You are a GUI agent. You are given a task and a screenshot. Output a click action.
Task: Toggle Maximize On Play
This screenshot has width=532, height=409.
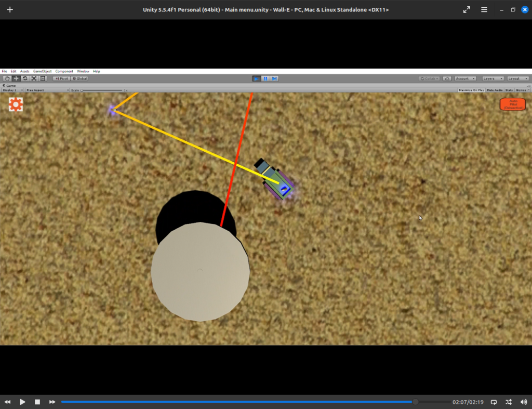tap(472, 90)
